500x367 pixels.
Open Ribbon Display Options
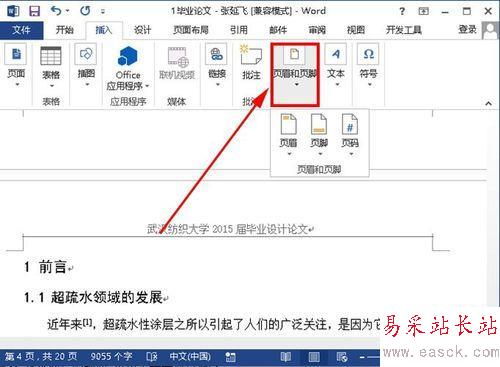coord(423,11)
